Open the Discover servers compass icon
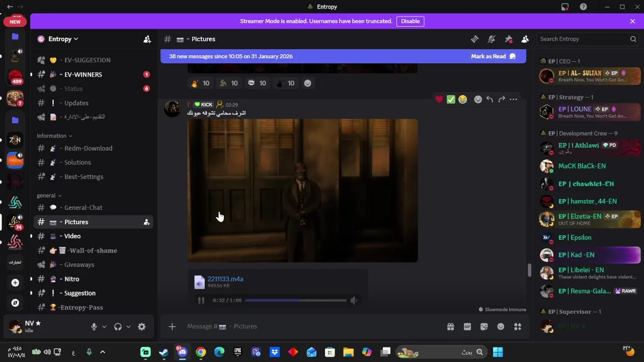The image size is (644, 362). (x=15, y=303)
